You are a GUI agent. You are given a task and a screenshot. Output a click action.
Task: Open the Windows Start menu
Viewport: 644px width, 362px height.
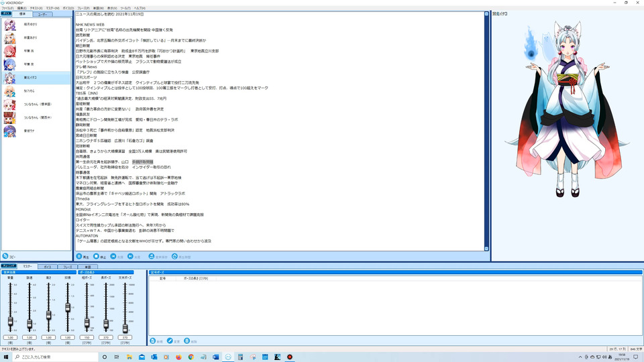[x=6, y=357]
